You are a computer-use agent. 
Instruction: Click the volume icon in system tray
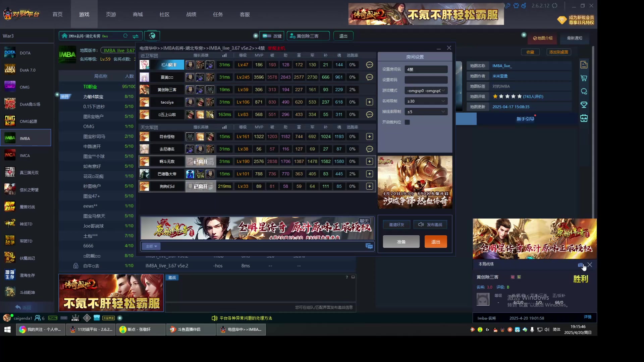547,329
